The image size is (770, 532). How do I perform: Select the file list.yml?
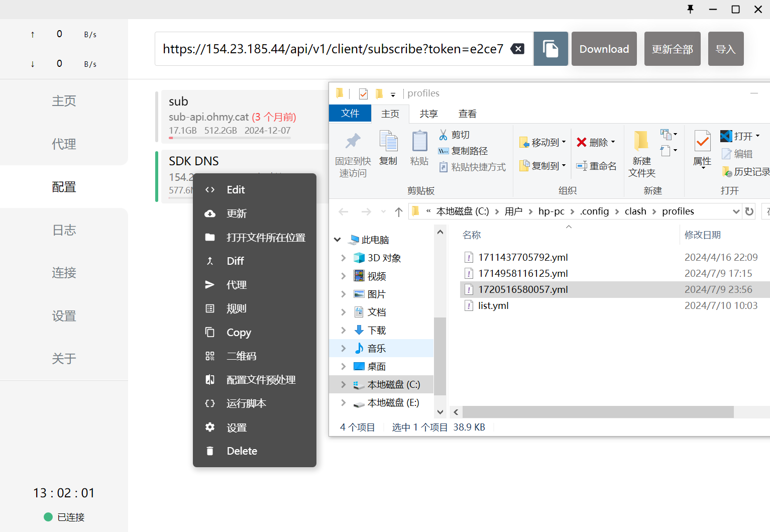[493, 305]
